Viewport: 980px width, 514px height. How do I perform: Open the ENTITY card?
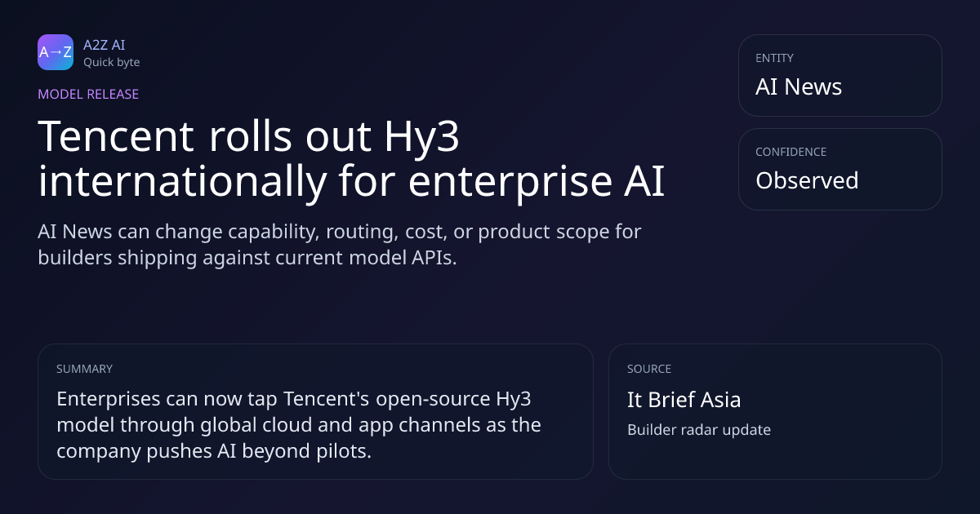[x=840, y=75]
